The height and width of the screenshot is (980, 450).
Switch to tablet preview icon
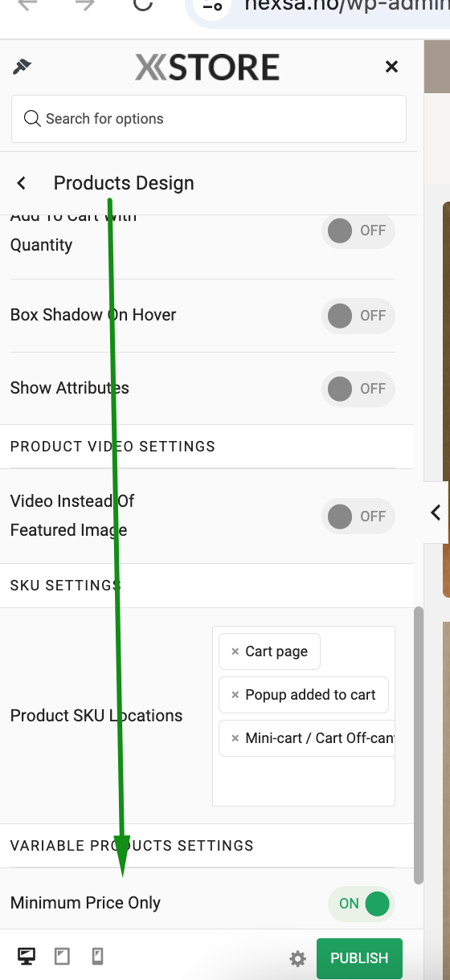62,956
